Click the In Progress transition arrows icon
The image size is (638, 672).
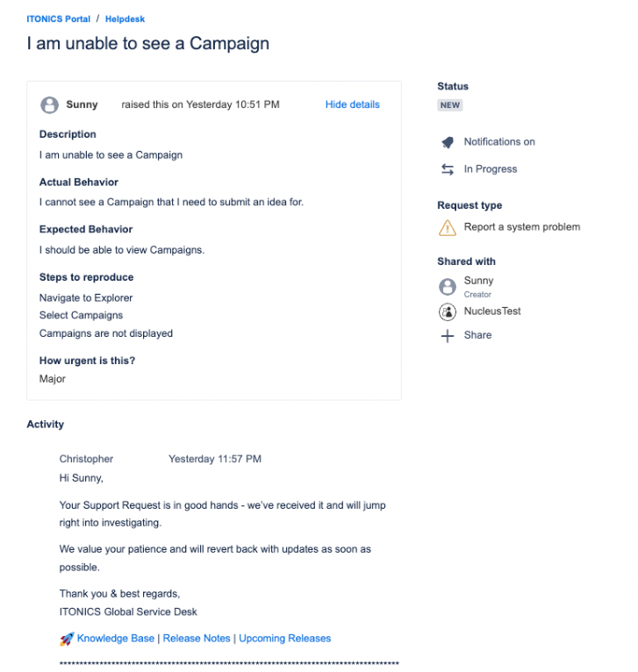tap(448, 169)
